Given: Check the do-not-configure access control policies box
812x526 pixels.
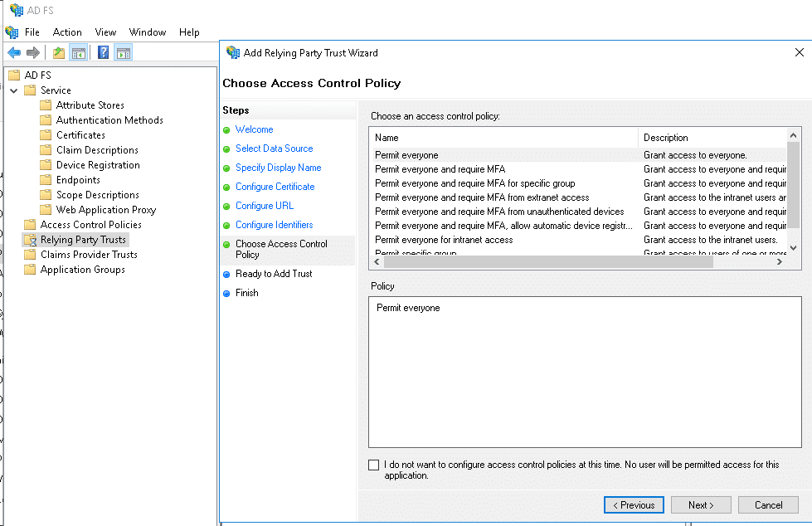Looking at the screenshot, I should pyautogui.click(x=373, y=465).
